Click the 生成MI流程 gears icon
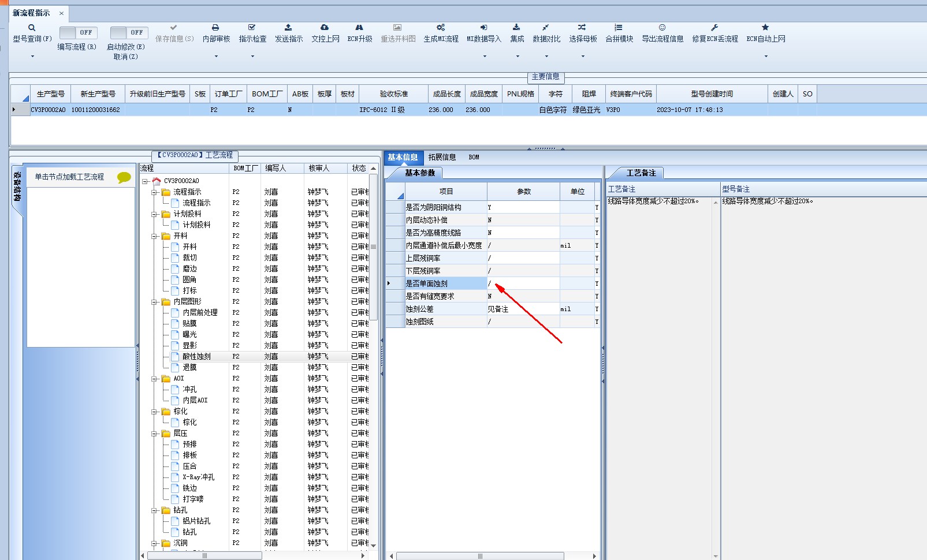The height and width of the screenshot is (560, 927). pos(441,27)
